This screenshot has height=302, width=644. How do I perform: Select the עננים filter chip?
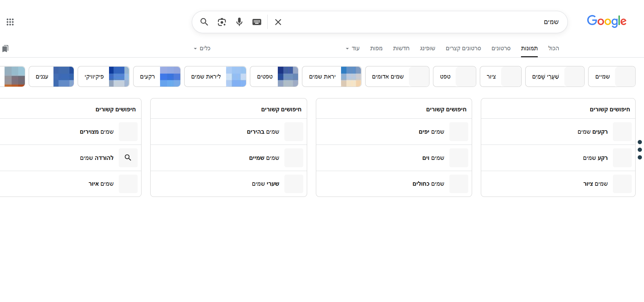51,76
